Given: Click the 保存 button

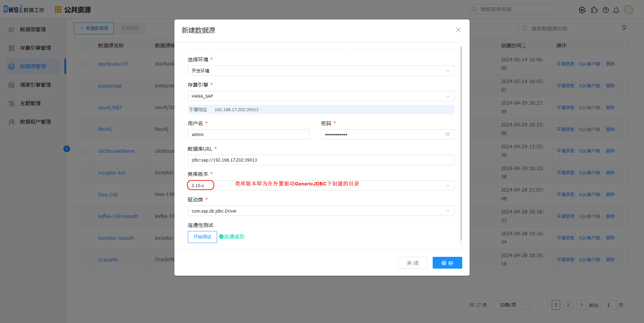Looking at the screenshot, I should [x=447, y=263].
